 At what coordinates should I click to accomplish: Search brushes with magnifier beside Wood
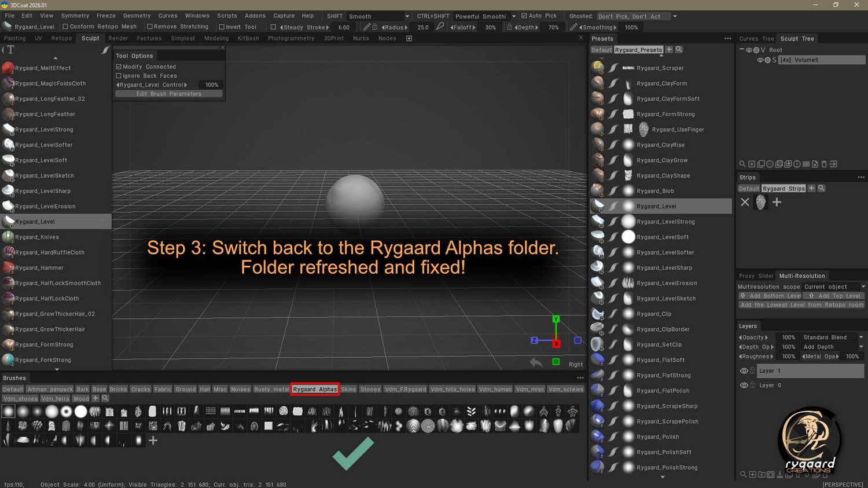(x=105, y=398)
